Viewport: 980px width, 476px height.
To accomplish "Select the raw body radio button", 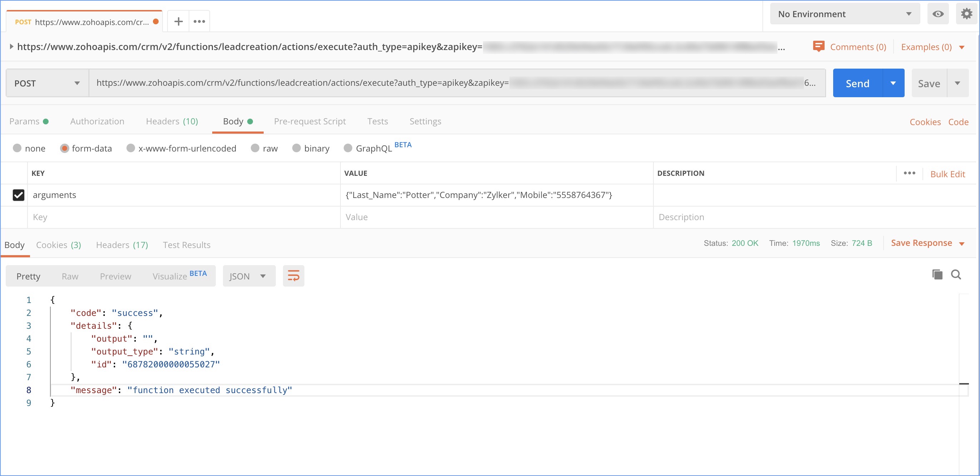I will (x=255, y=148).
